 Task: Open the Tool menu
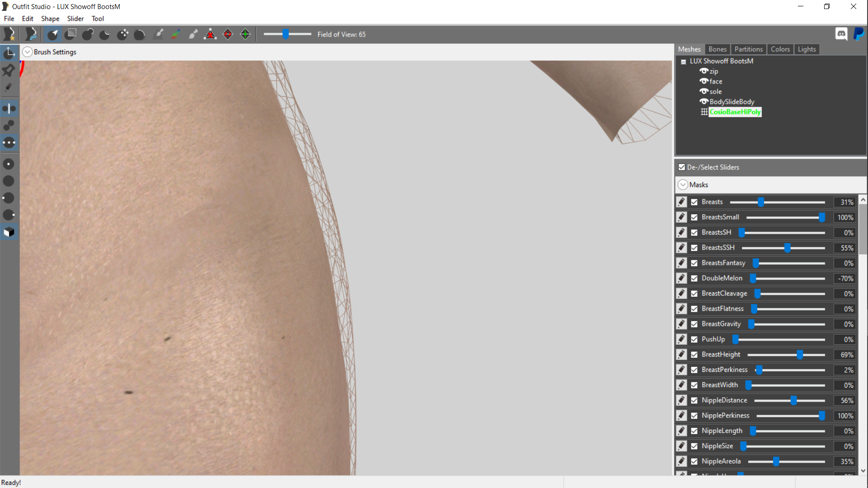[98, 19]
